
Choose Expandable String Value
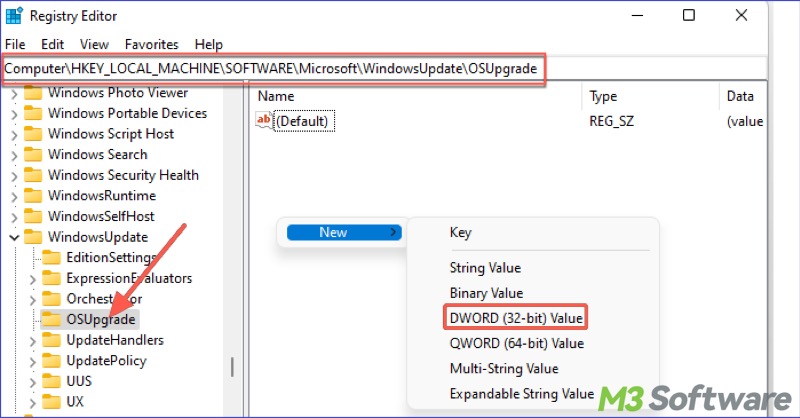click(522, 394)
